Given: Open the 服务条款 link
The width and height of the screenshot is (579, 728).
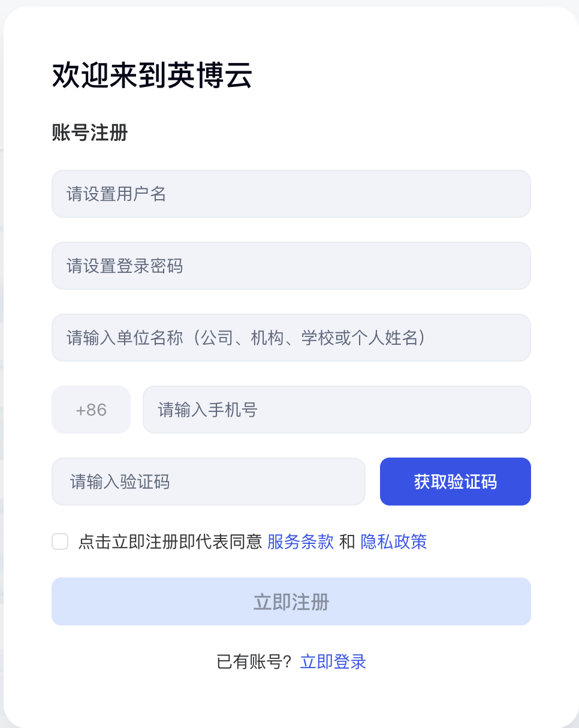Looking at the screenshot, I should click(x=300, y=542).
